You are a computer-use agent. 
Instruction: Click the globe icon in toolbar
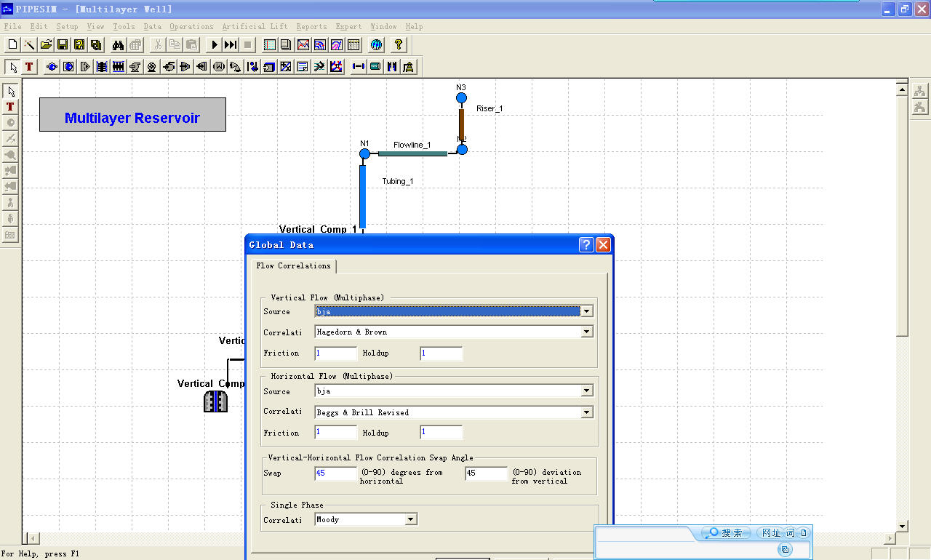click(376, 45)
